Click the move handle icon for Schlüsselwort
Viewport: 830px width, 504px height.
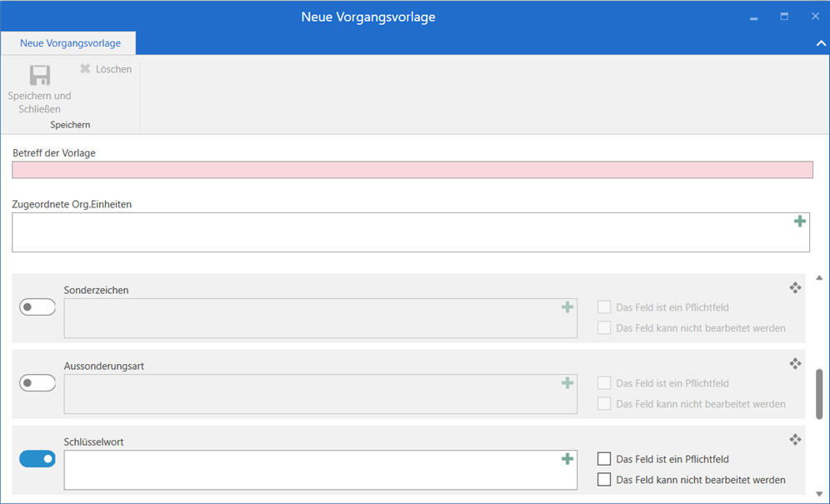click(795, 439)
